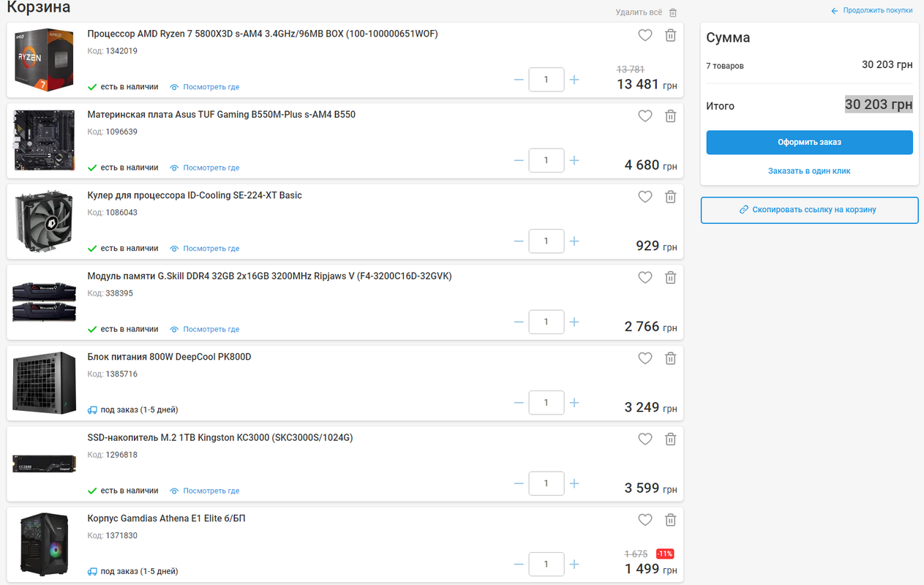Click the G.Skill Ripjaws memory image
The width and height of the screenshot is (924, 585).
click(44, 302)
